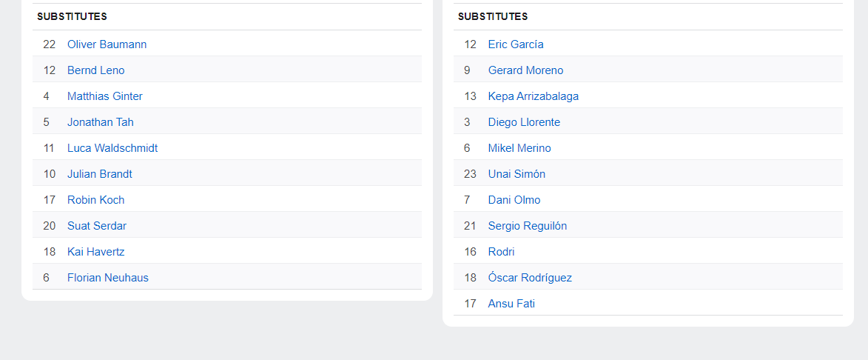Select Kepa Arrizabalaga from substitutes

(533, 96)
